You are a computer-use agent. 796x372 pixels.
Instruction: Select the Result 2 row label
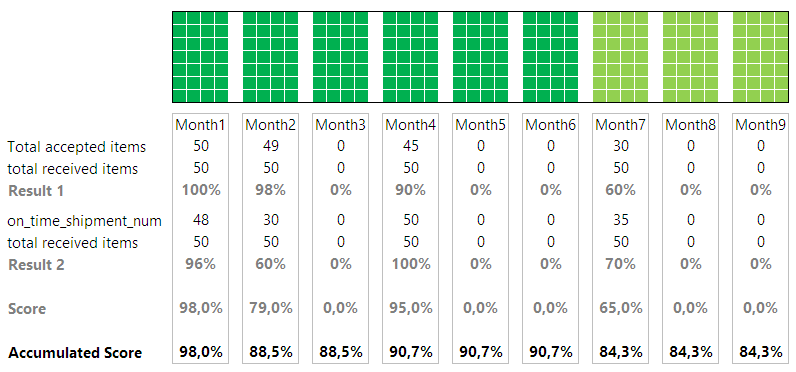pyautogui.click(x=36, y=265)
